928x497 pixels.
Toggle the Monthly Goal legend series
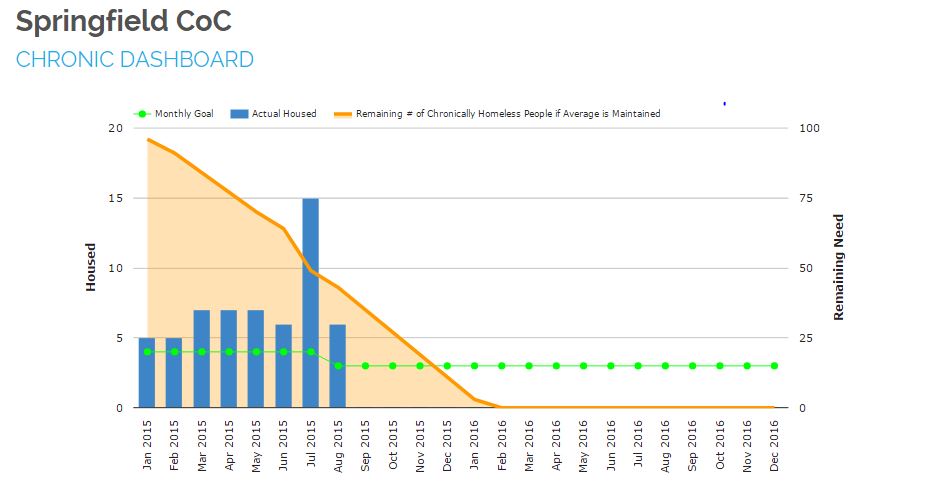point(184,114)
